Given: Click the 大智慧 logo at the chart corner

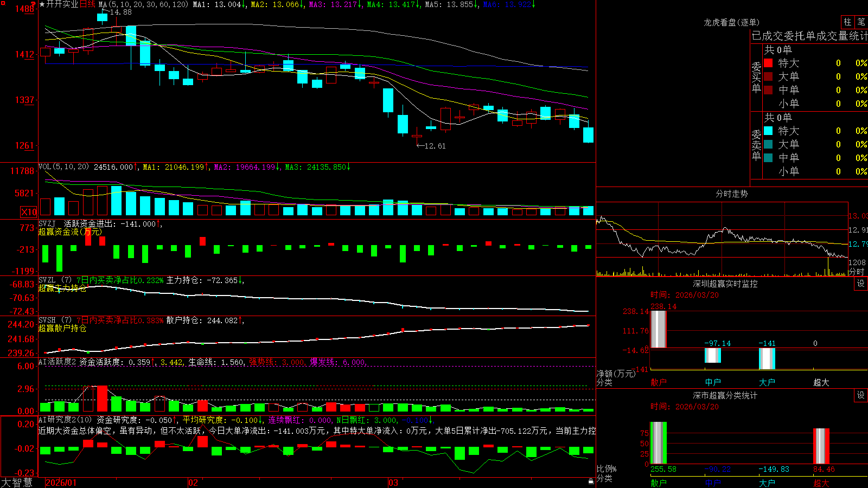Looking at the screenshot, I should (x=17, y=483).
